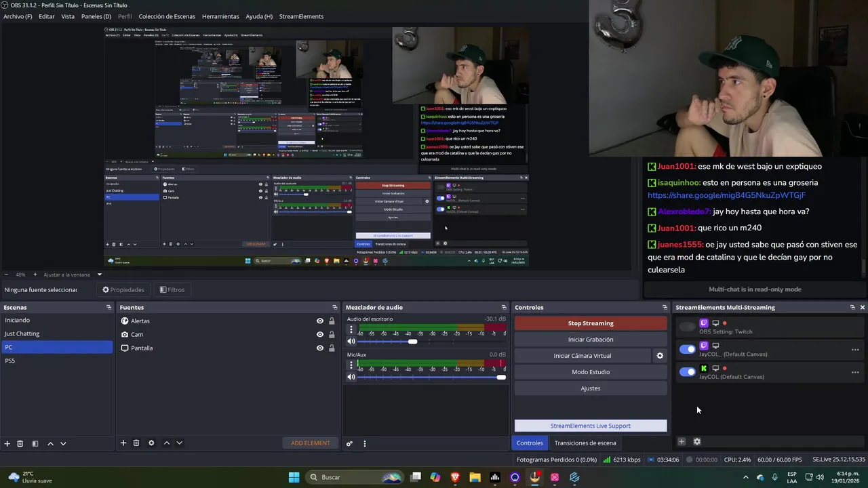Screen dimensions: 868x488
Task: Open Mic/Aux options dots
Action: (351, 365)
